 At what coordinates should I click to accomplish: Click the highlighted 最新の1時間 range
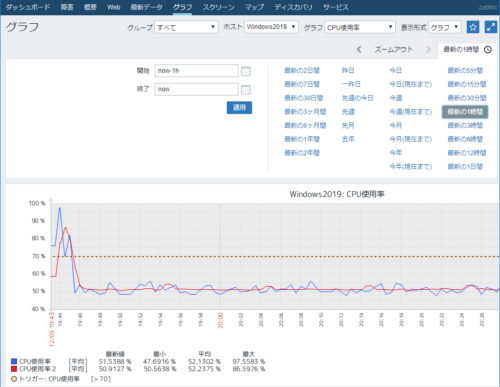tap(465, 112)
